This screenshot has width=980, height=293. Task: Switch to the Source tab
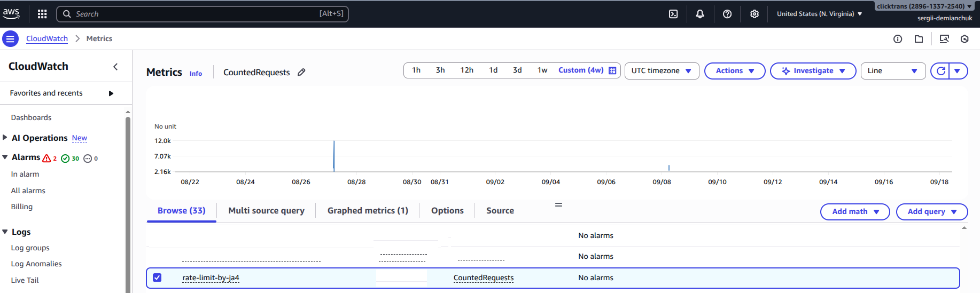click(500, 211)
